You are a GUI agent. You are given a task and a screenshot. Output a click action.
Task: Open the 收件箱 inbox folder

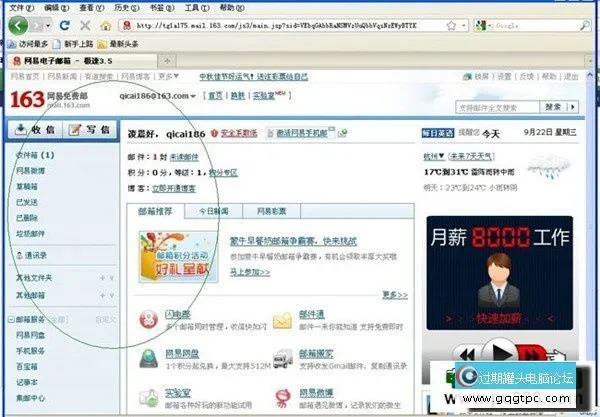30,156
